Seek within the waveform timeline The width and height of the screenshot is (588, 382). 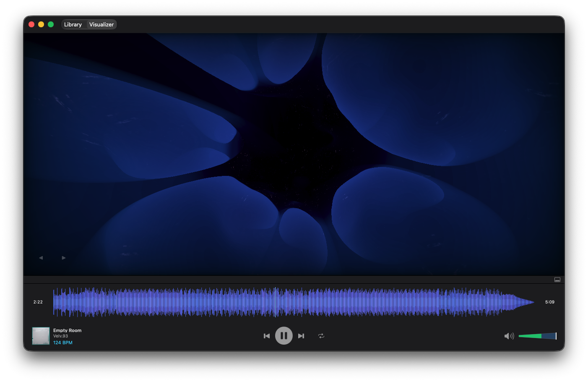pos(294,302)
